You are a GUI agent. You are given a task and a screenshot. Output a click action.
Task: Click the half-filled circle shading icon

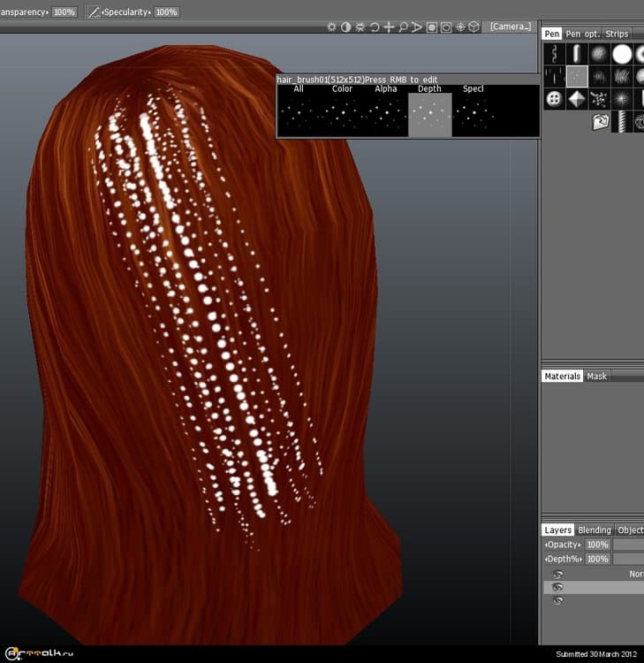(x=345, y=27)
